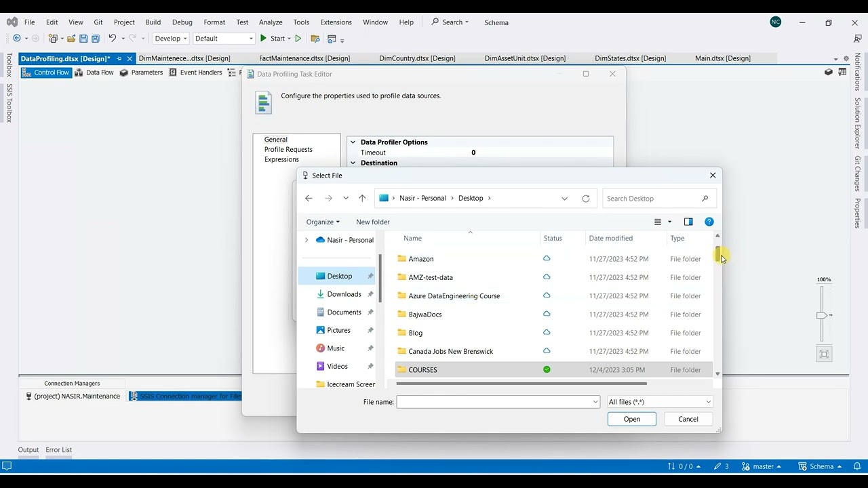Screen dimensions: 868x488
Task: Click the File name input field
Action: [498, 402]
